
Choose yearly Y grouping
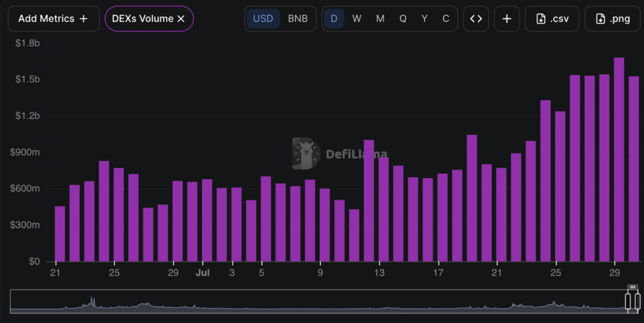tap(425, 18)
